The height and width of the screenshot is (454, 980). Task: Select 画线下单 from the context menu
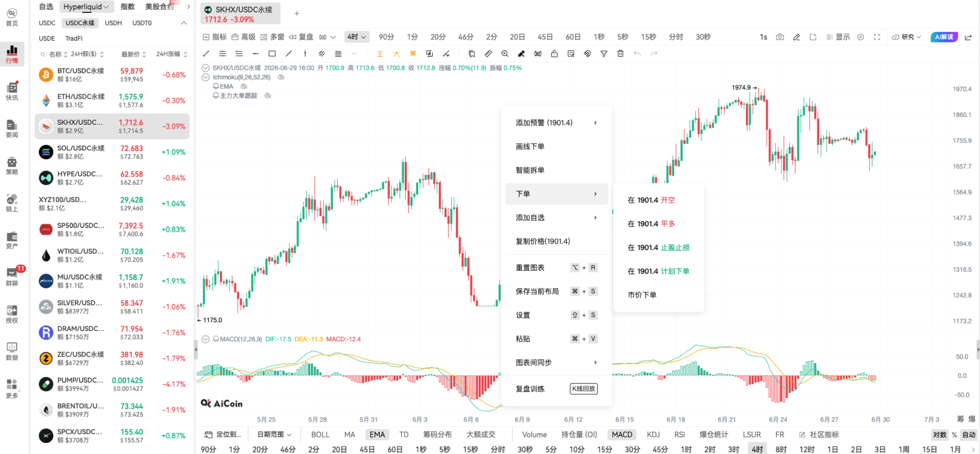pos(556,147)
